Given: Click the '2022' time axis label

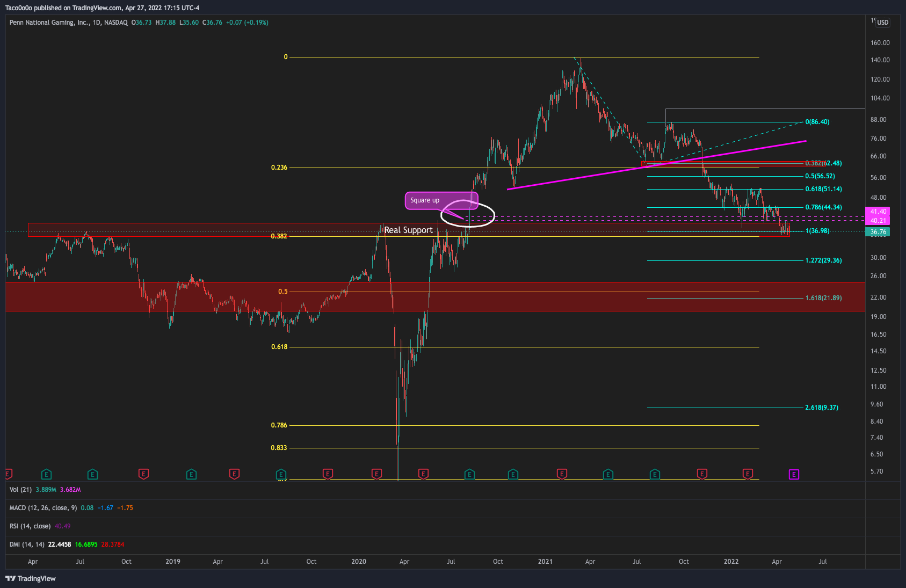Looking at the screenshot, I should click(x=731, y=562).
